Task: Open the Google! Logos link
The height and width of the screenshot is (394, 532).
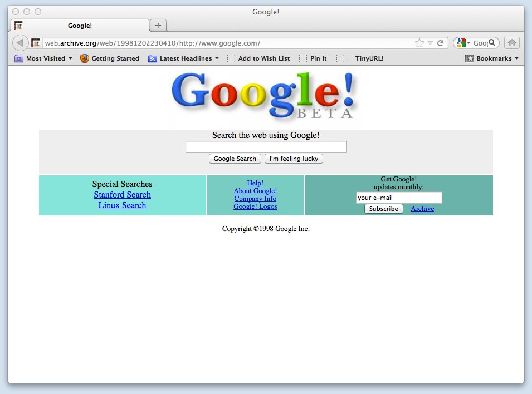Action: point(255,206)
